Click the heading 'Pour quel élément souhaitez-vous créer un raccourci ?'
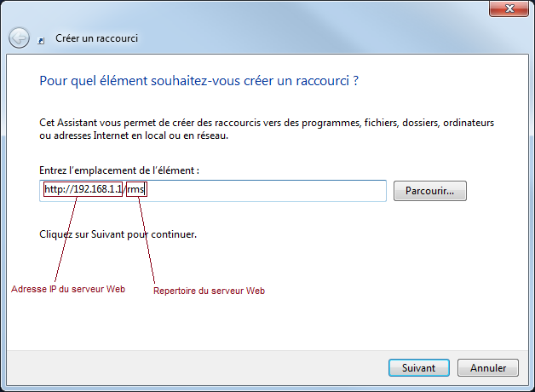 (x=198, y=82)
